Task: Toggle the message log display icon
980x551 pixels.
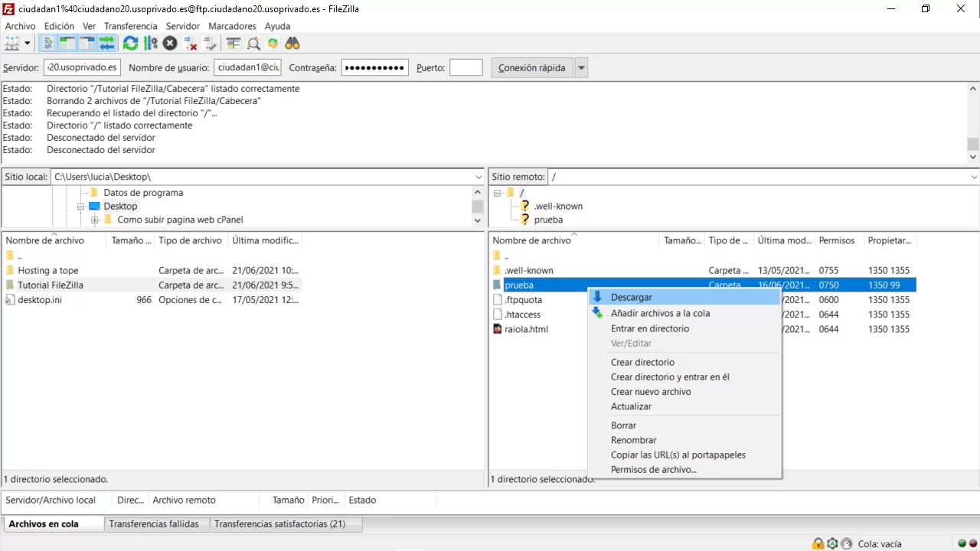Action: (x=49, y=44)
